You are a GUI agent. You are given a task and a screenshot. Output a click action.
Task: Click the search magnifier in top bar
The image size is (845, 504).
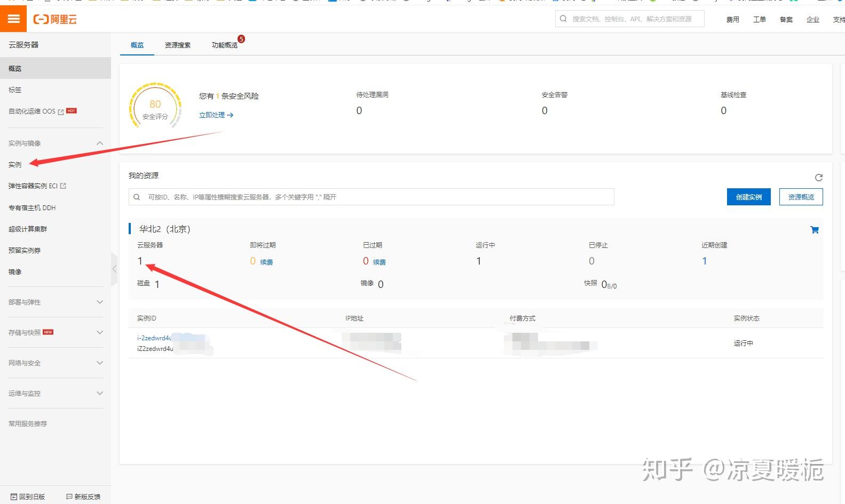point(563,19)
